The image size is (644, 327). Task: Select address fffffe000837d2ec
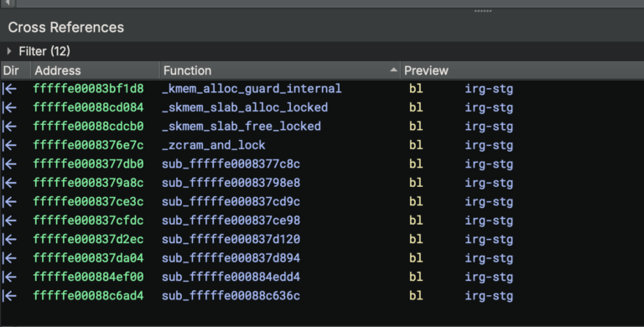point(88,240)
